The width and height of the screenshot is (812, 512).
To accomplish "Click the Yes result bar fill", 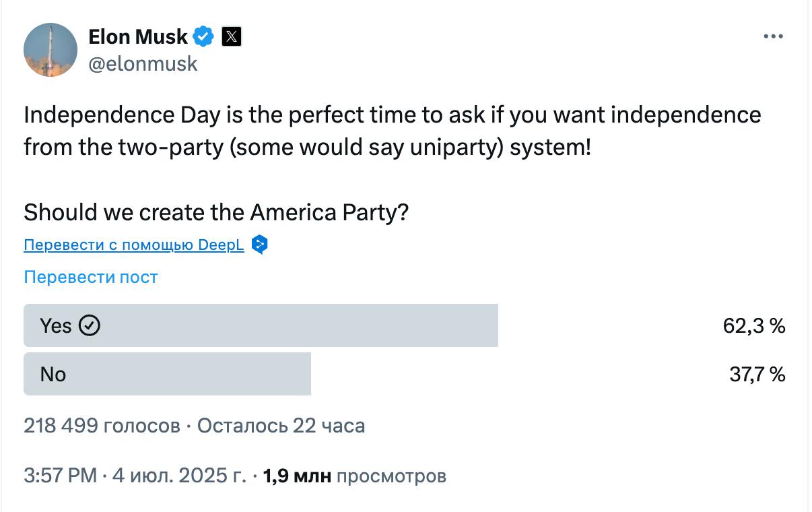I will (303, 326).
